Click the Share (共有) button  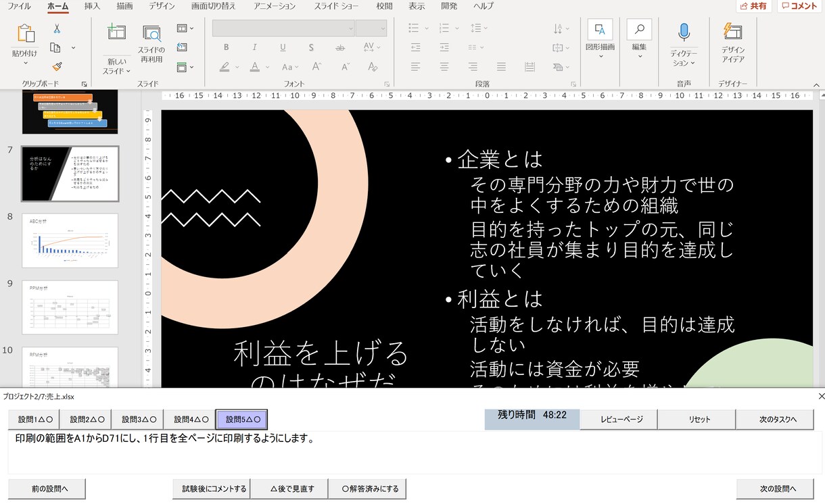tap(753, 6)
